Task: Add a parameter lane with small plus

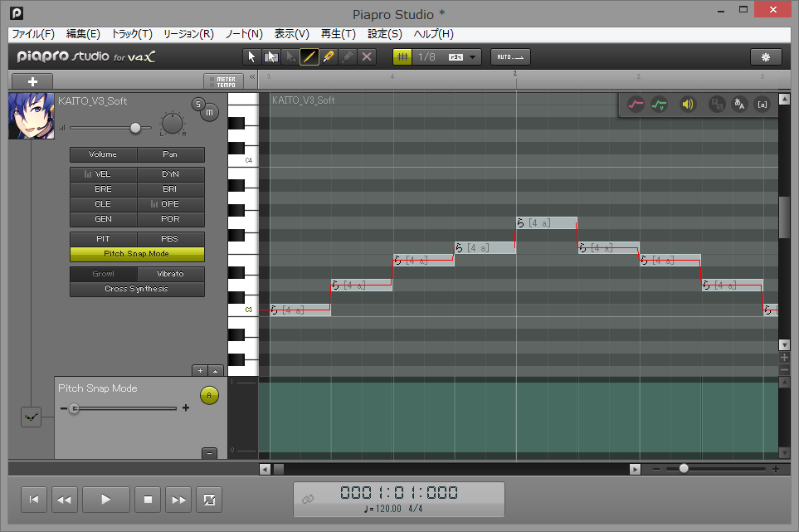Action: [200, 371]
